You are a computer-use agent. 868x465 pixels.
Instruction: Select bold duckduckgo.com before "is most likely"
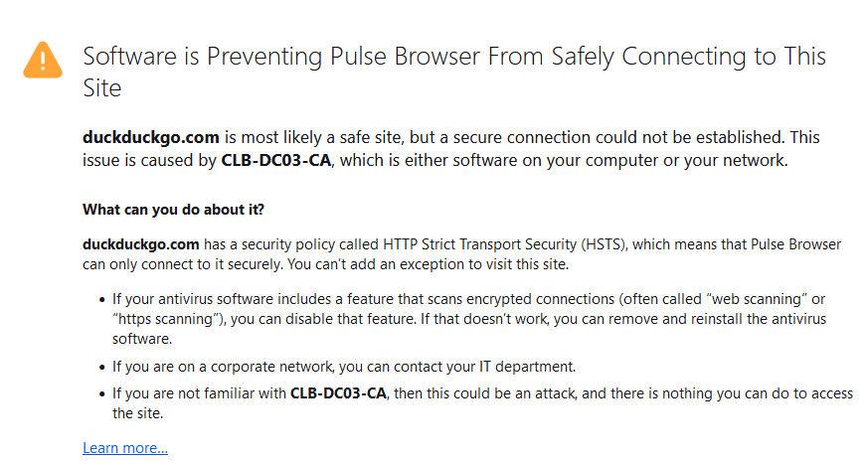coord(151,137)
